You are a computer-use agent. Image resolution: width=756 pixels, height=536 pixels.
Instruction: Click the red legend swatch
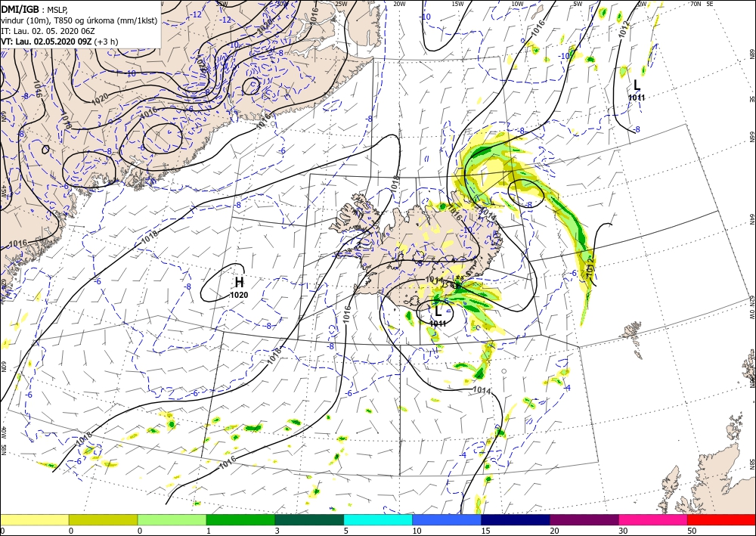coord(721,519)
